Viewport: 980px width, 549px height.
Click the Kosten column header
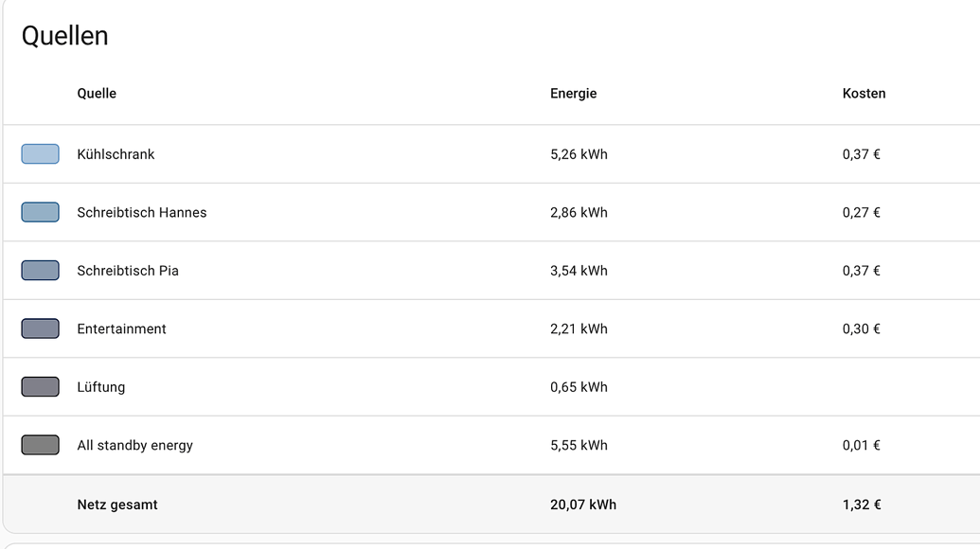click(864, 93)
